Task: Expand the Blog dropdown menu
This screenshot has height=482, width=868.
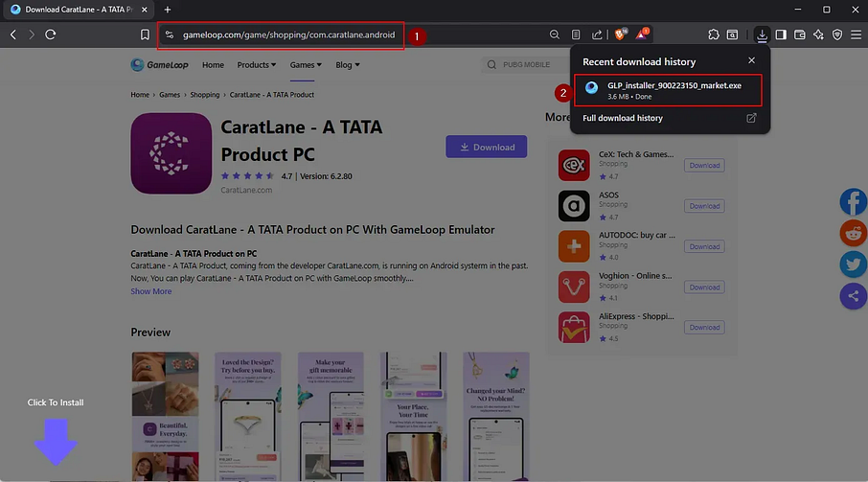Action: tap(348, 65)
